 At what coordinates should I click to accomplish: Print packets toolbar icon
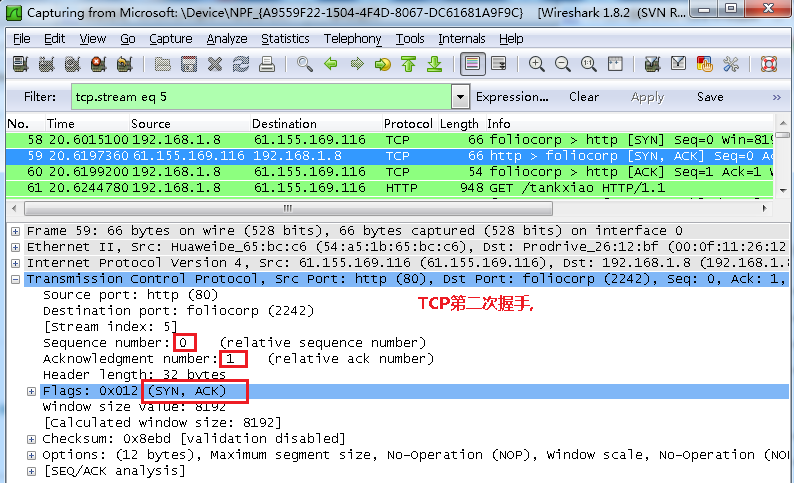(x=267, y=64)
